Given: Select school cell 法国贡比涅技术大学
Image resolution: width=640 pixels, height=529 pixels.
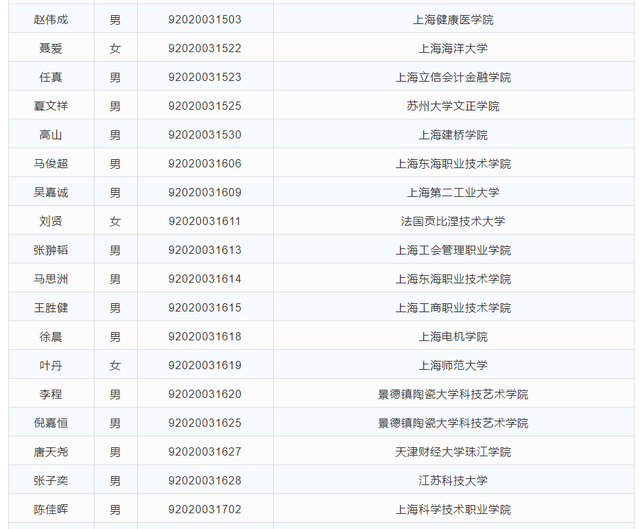Looking at the screenshot, I should [x=453, y=221].
